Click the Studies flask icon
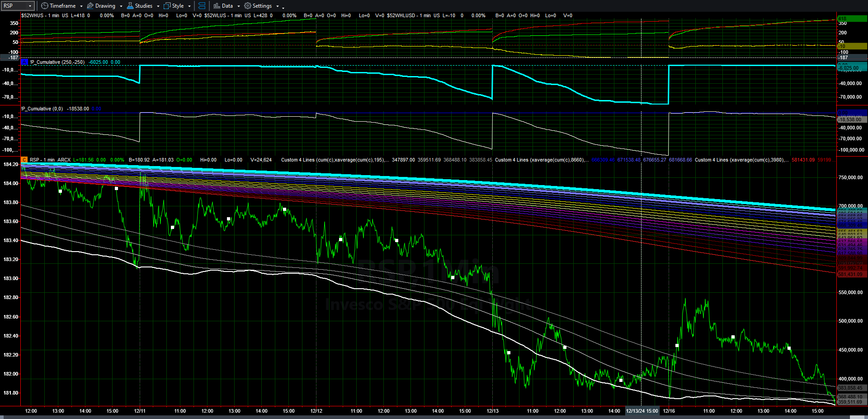868x419 pixels. pyautogui.click(x=130, y=6)
